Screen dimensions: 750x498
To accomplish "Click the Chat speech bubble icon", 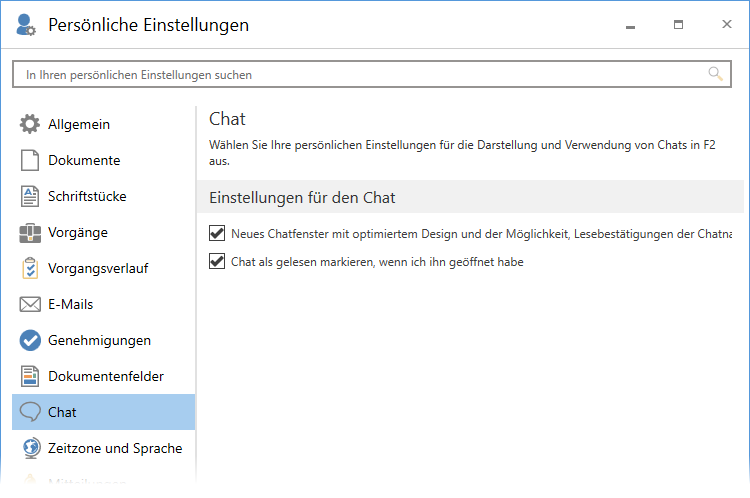I will click(x=30, y=412).
